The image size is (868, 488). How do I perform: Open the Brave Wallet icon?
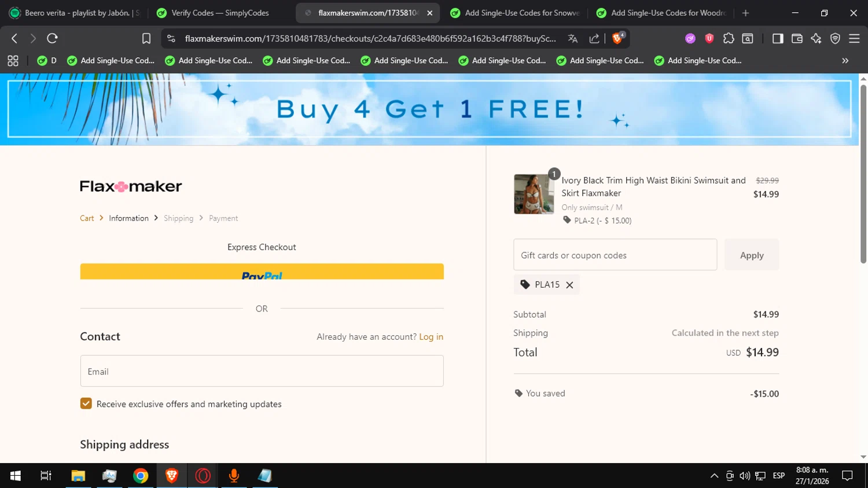coord(797,38)
